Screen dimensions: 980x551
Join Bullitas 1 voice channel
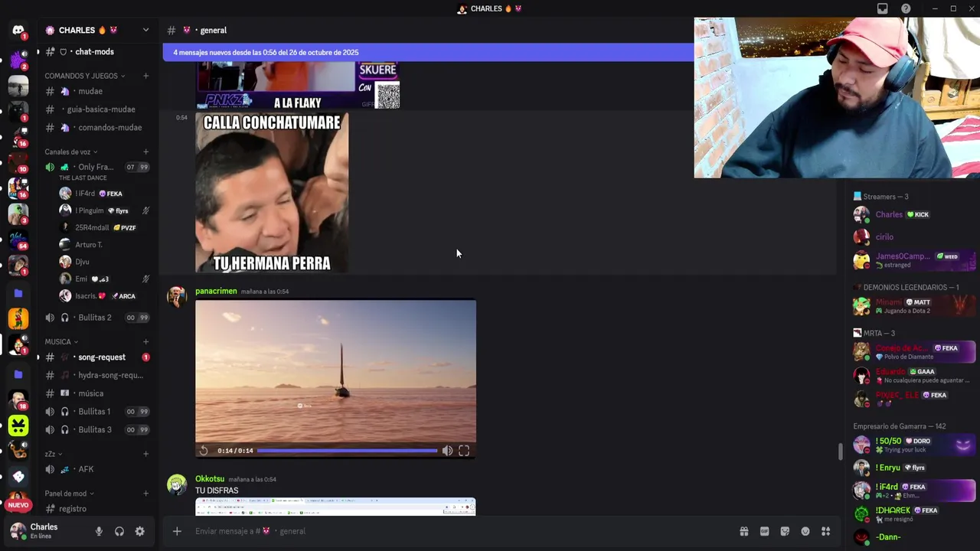click(x=97, y=412)
